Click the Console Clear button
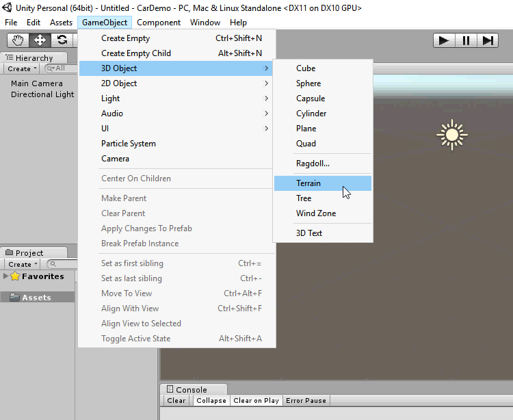The height and width of the screenshot is (420, 513). tap(176, 400)
